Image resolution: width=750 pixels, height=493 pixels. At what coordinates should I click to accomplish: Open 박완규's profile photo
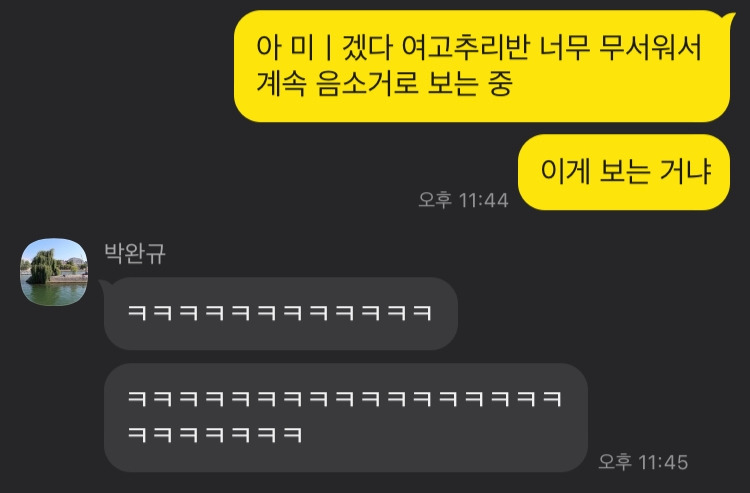[54, 272]
